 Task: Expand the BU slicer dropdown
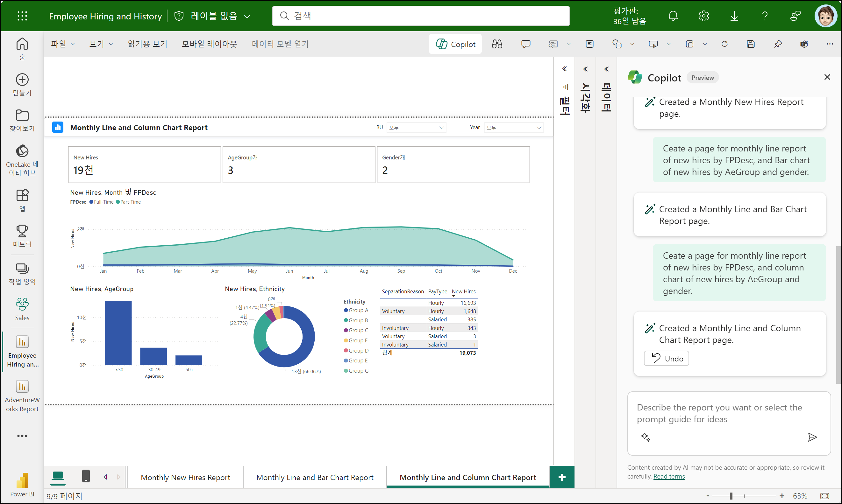click(x=441, y=128)
